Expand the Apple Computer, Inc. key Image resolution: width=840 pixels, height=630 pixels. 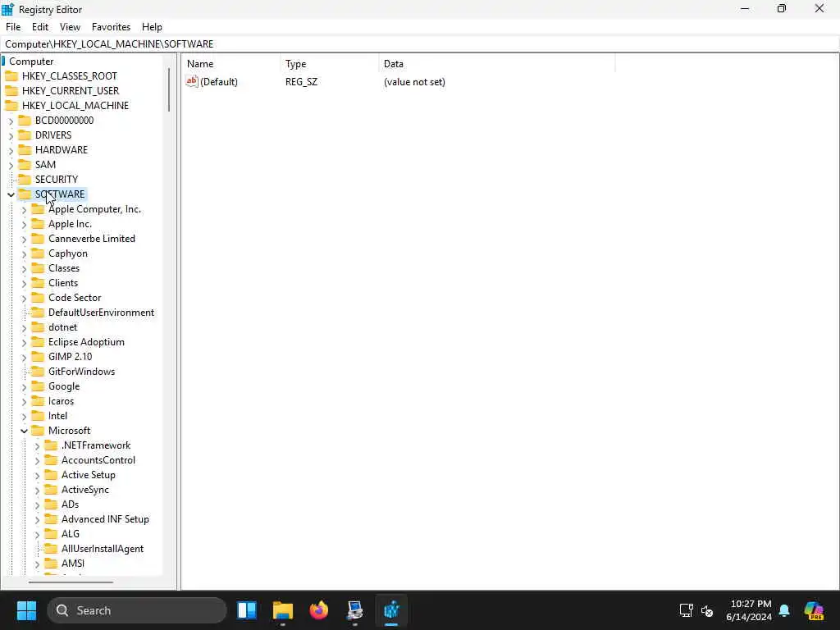point(24,209)
